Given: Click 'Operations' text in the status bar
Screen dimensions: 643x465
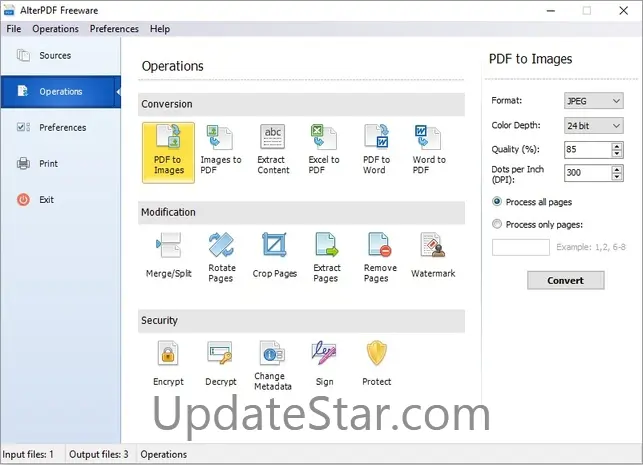Looking at the screenshot, I should pyautogui.click(x=164, y=454).
